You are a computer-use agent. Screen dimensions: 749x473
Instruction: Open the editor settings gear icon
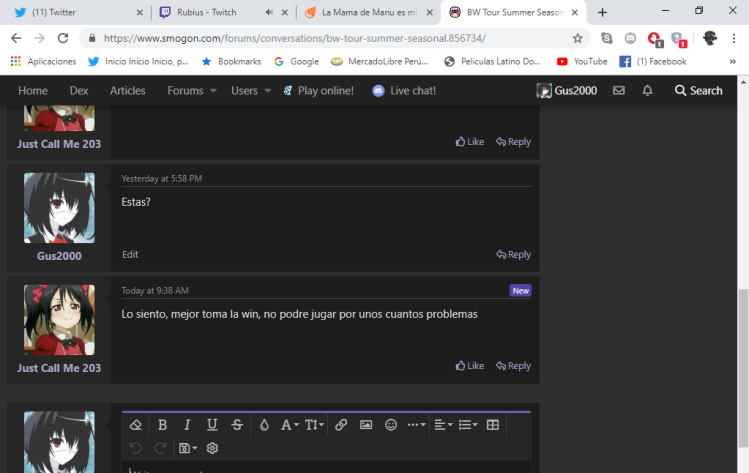(x=212, y=448)
